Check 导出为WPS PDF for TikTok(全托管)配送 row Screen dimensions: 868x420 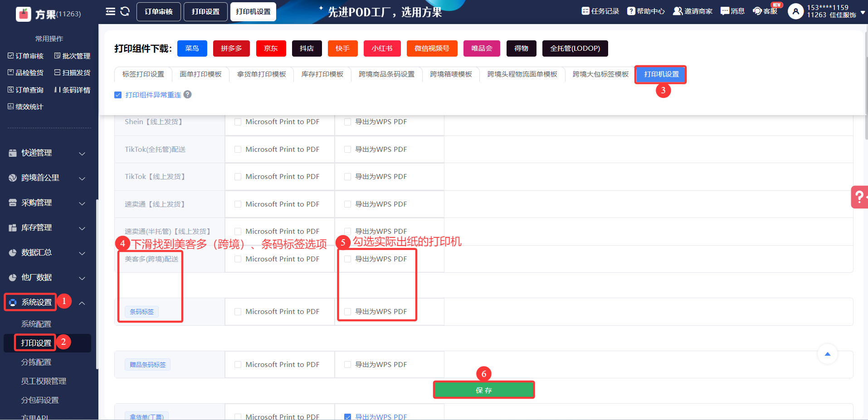(347, 150)
